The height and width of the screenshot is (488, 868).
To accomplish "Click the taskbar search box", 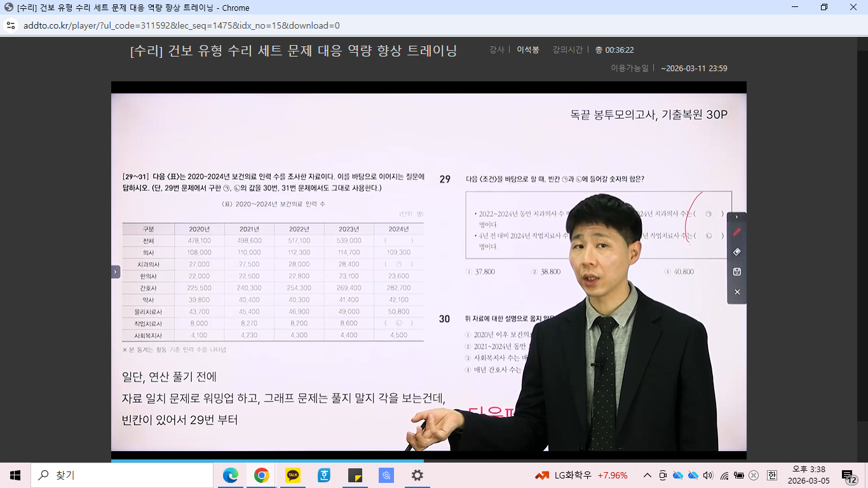I will click(x=122, y=475).
